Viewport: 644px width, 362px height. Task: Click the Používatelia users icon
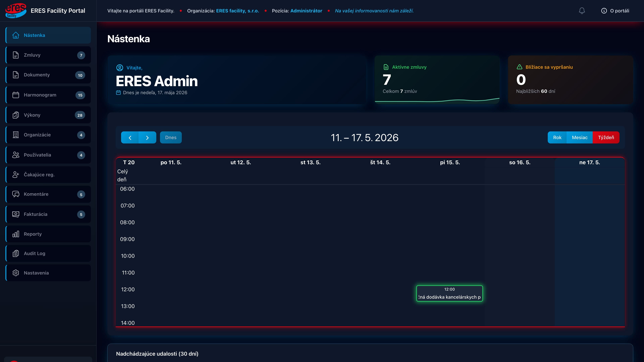point(16,155)
